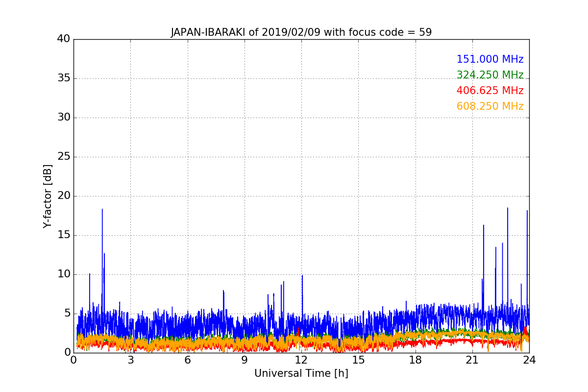
Task: Click the y-axis tick label 40
Action: (x=64, y=39)
